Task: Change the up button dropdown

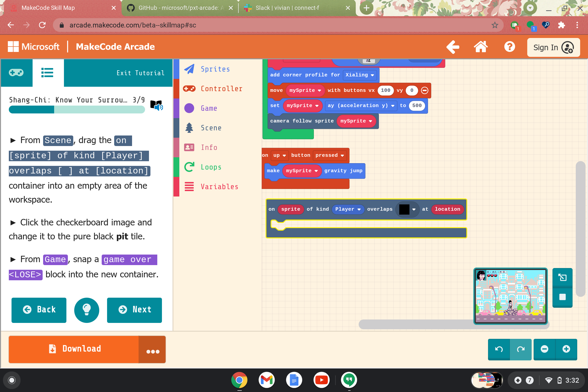Action: (280, 155)
